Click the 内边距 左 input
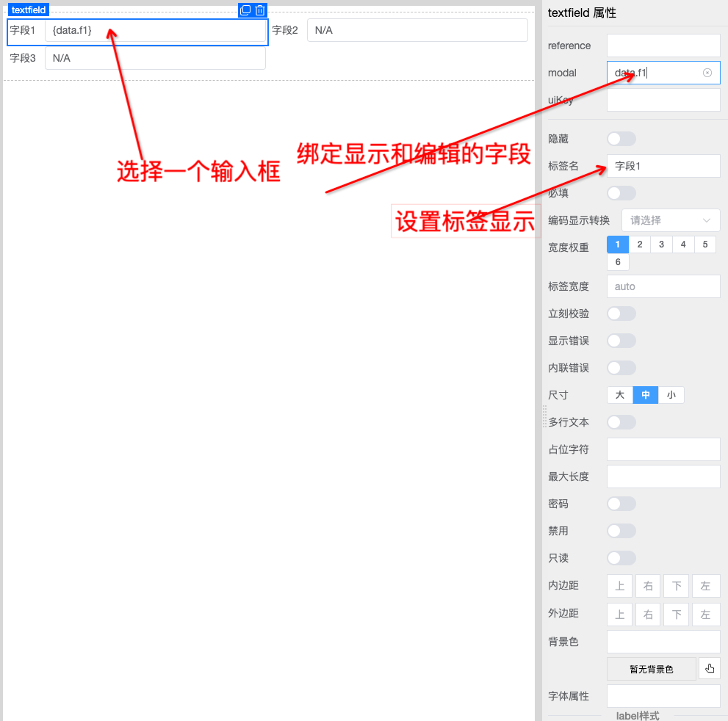The height and width of the screenshot is (721, 728). (x=706, y=585)
